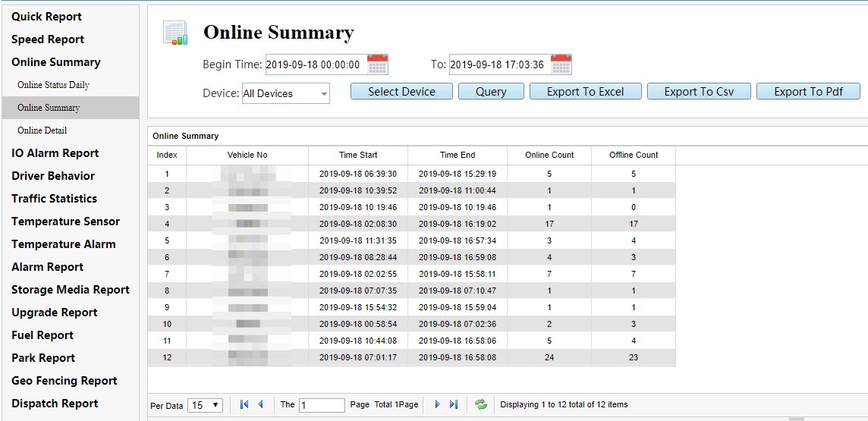
Task: Go to the next page
Action: coord(437,405)
